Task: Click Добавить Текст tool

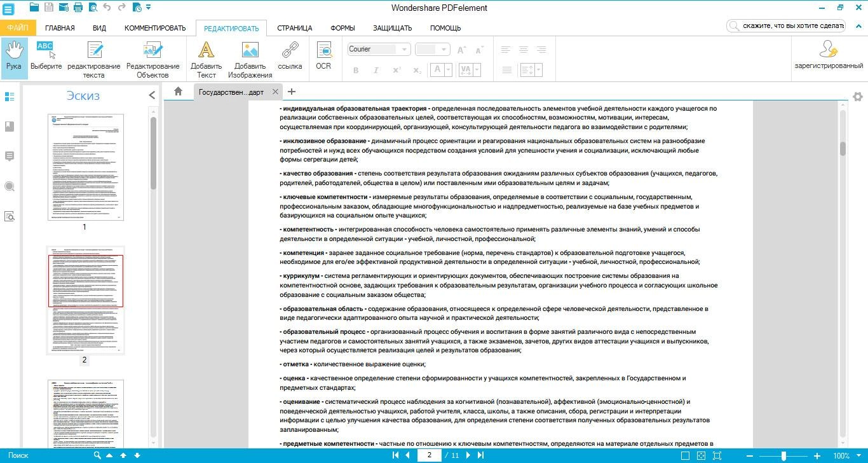Action: pos(207,59)
